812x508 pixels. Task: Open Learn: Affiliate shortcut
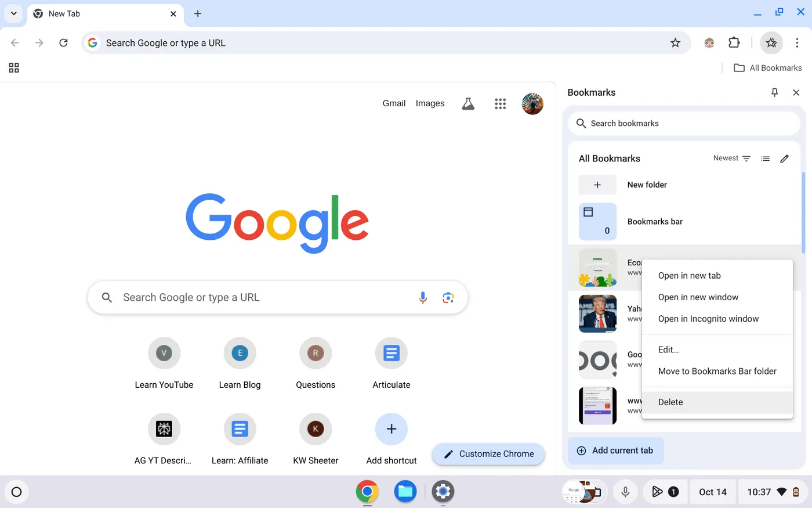point(240,439)
